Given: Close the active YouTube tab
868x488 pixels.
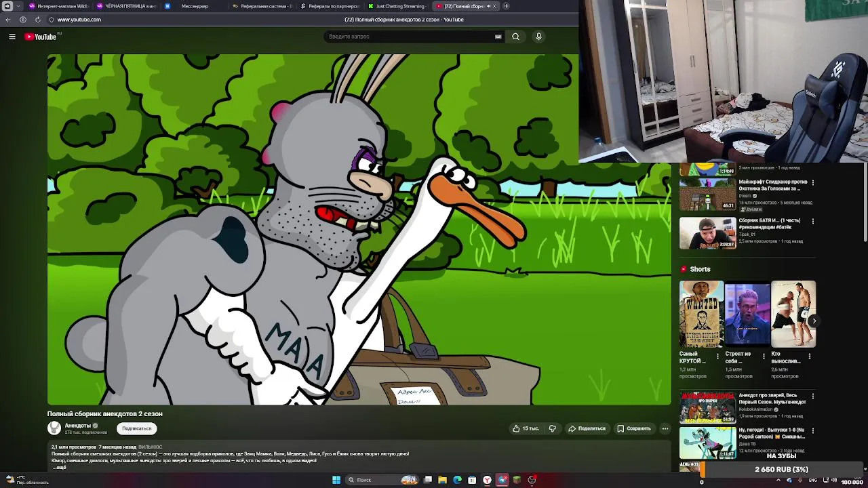Looking at the screenshot, I should (494, 6).
